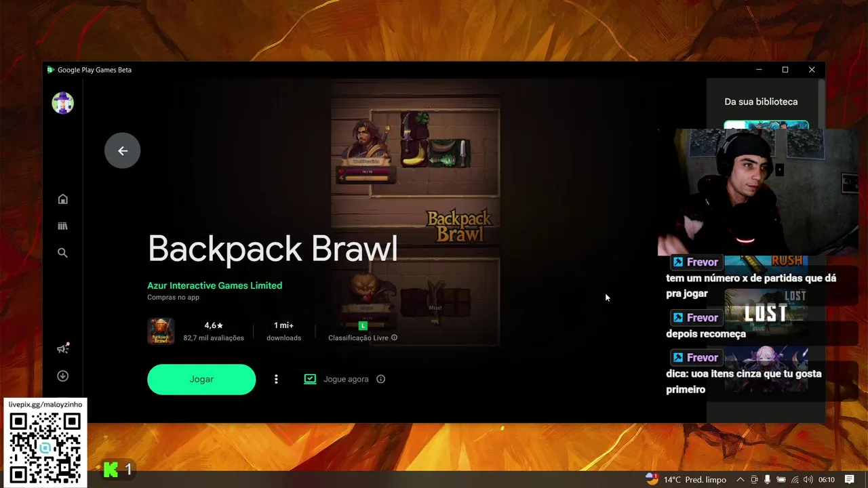
Task: Click the livepix.gg/maloyzinho link text
Action: pos(45,405)
